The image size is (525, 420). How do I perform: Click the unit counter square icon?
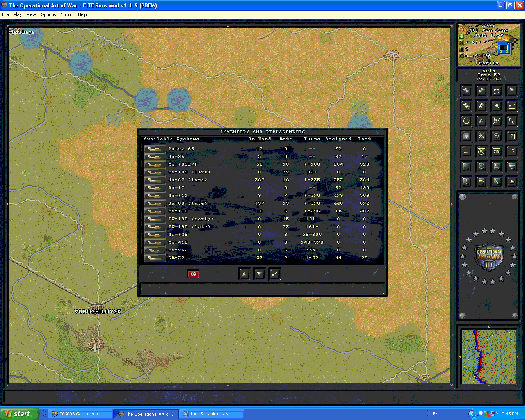pos(466,136)
